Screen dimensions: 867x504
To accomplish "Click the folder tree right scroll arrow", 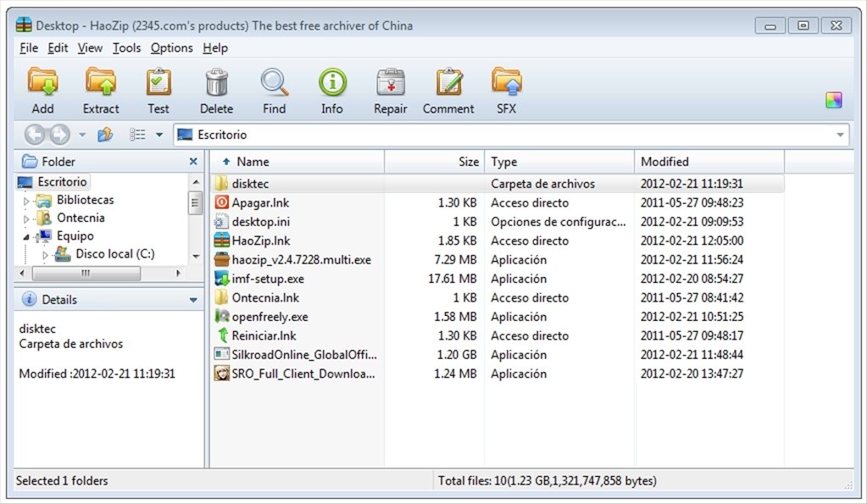I will click(178, 273).
